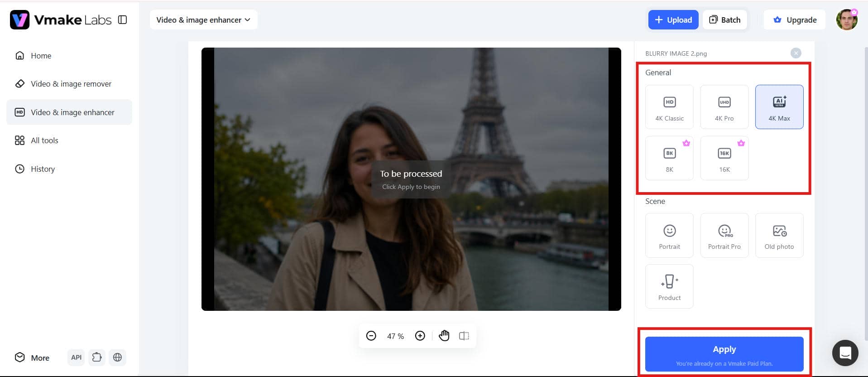This screenshot has height=377, width=868.
Task: Close BLURRY IMAGE 2.png file
Action: coord(796,53)
